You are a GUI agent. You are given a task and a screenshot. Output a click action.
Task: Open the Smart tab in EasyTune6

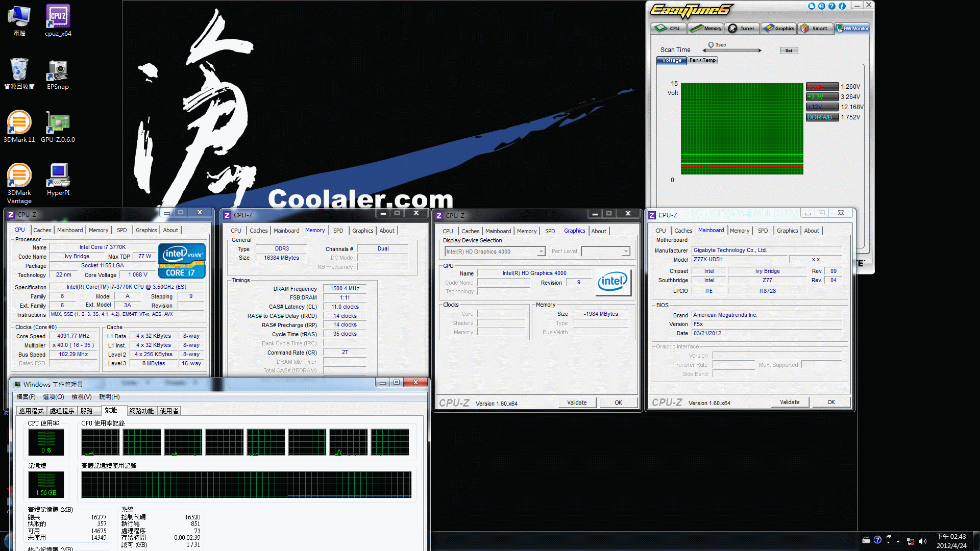(815, 28)
